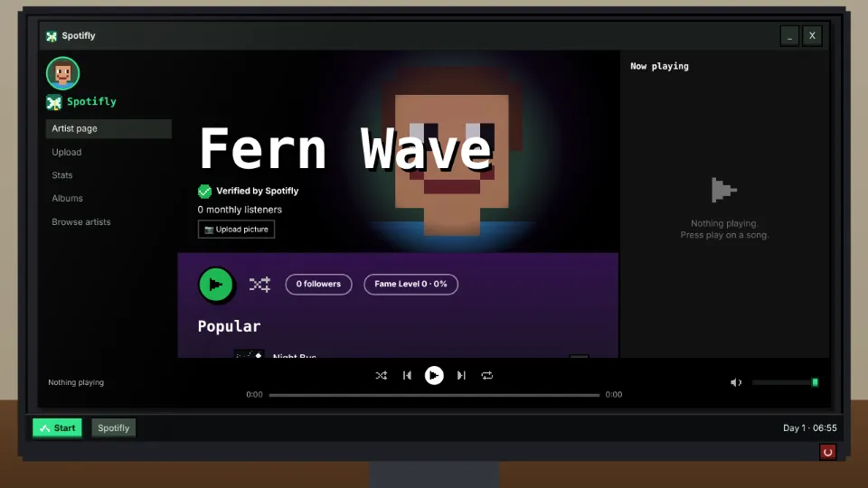The width and height of the screenshot is (868, 488).
Task: Mute audio with the speaker icon
Action: click(x=736, y=382)
